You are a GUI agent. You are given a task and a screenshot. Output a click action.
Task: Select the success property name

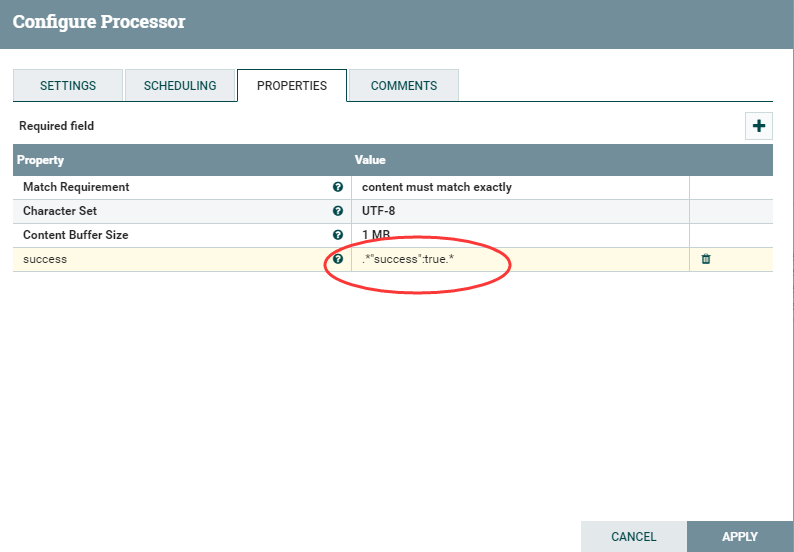coord(45,259)
